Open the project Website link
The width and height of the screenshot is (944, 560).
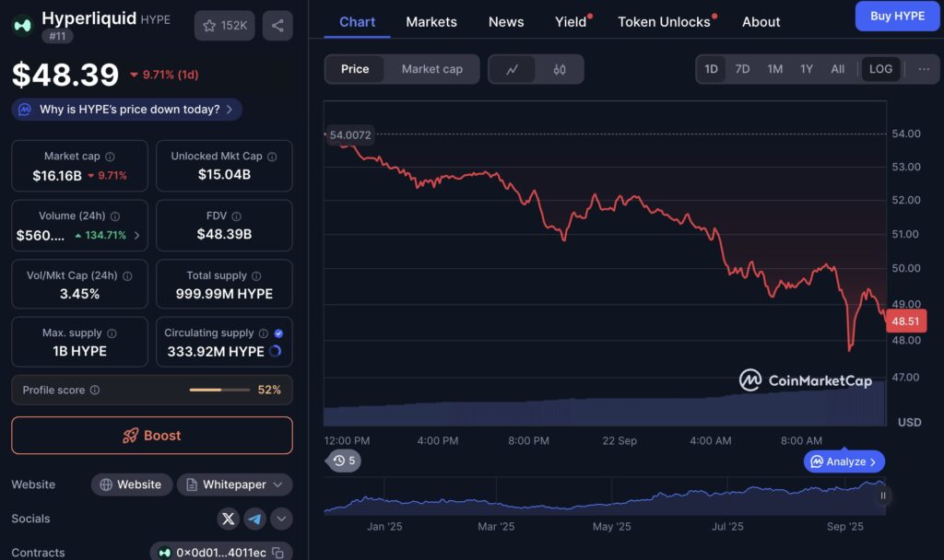pyautogui.click(x=131, y=484)
